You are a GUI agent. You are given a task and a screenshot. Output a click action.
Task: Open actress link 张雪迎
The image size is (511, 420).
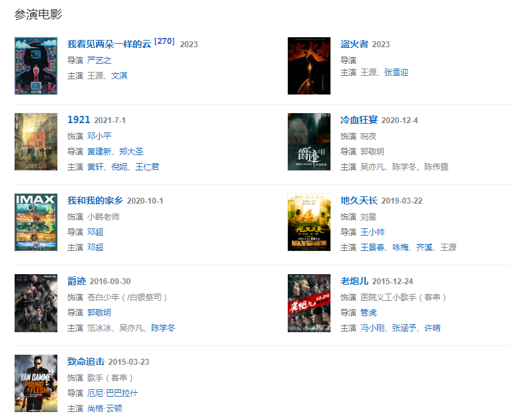pyautogui.click(x=396, y=73)
